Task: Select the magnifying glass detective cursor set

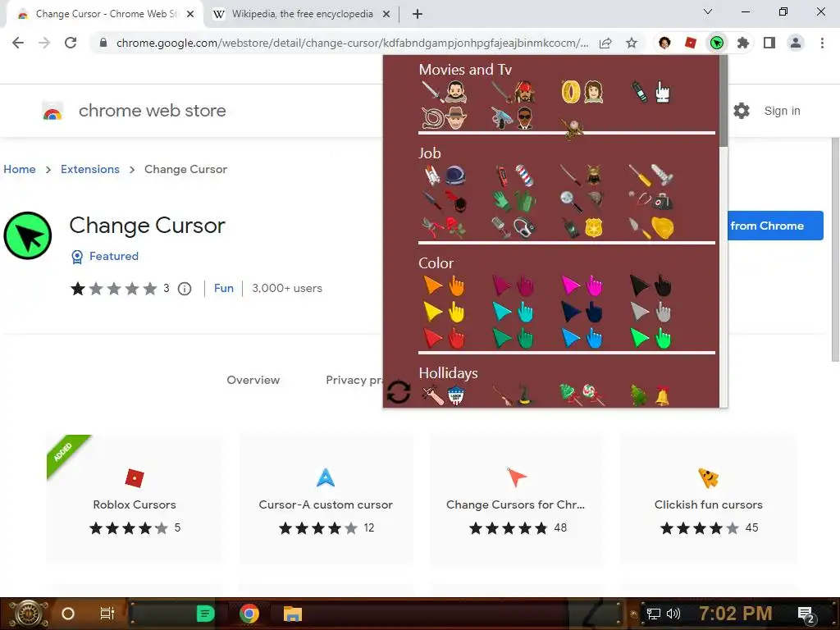Action: pos(582,202)
